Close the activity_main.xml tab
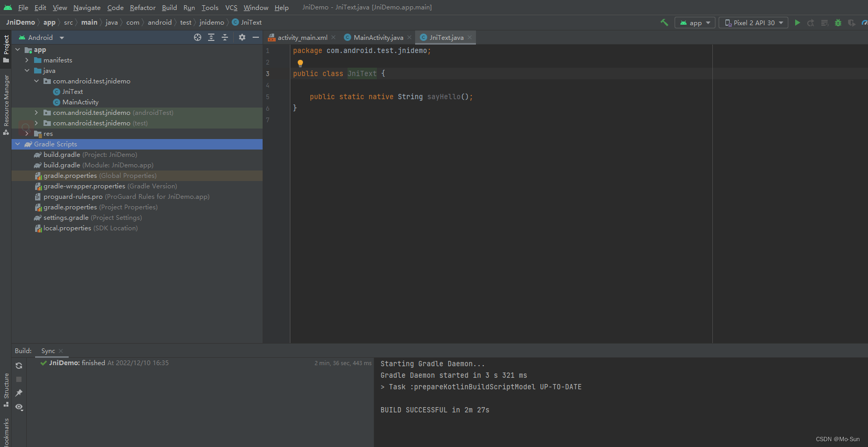The image size is (868, 447). coord(333,37)
